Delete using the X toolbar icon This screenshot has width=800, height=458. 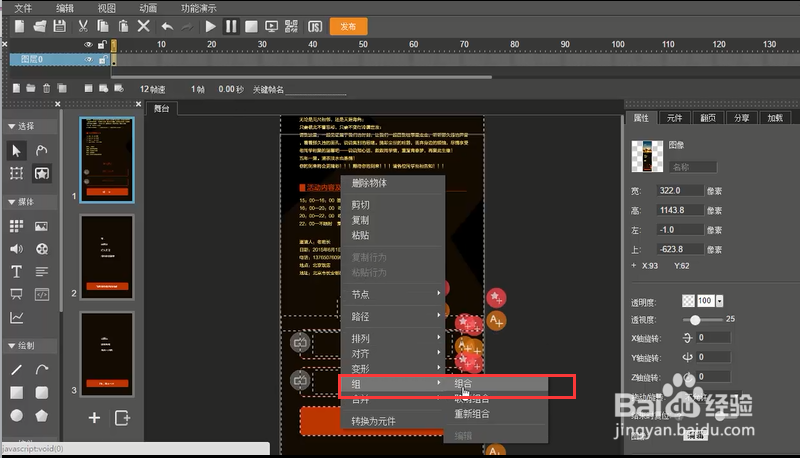(x=144, y=26)
